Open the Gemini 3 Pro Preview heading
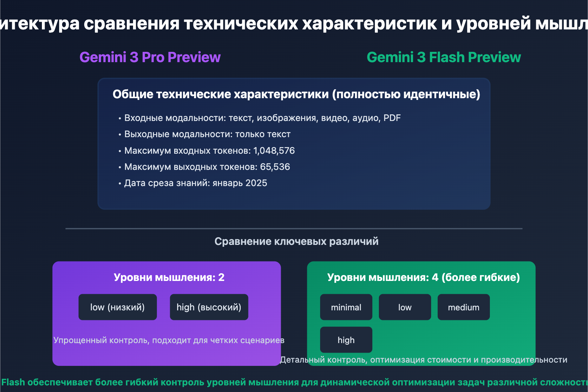This screenshot has width=588, height=392. point(150,57)
